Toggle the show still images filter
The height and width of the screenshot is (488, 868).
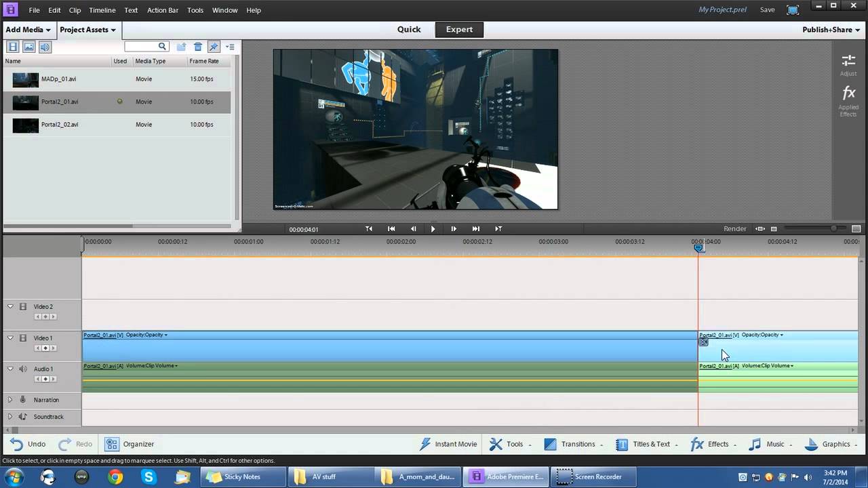click(28, 47)
